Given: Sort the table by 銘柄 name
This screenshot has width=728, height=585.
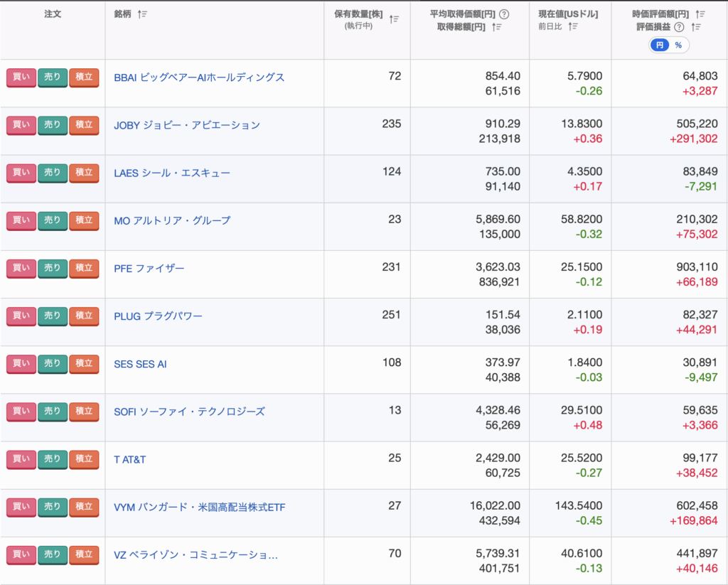Looking at the screenshot, I should (x=142, y=14).
